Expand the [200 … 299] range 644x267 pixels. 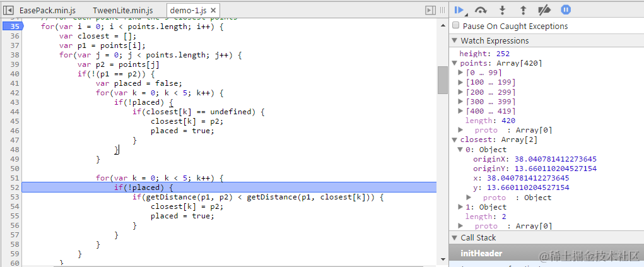coord(461,92)
